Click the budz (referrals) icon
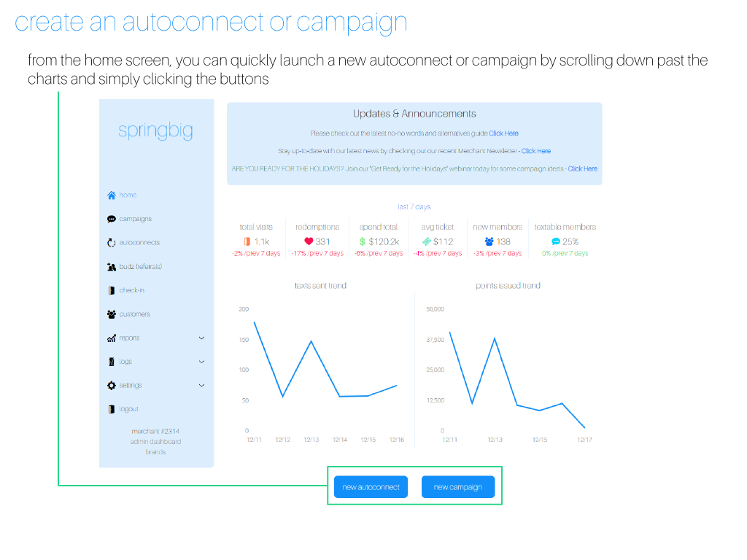Viewport: 747px width, 560px height. pyautogui.click(x=111, y=267)
